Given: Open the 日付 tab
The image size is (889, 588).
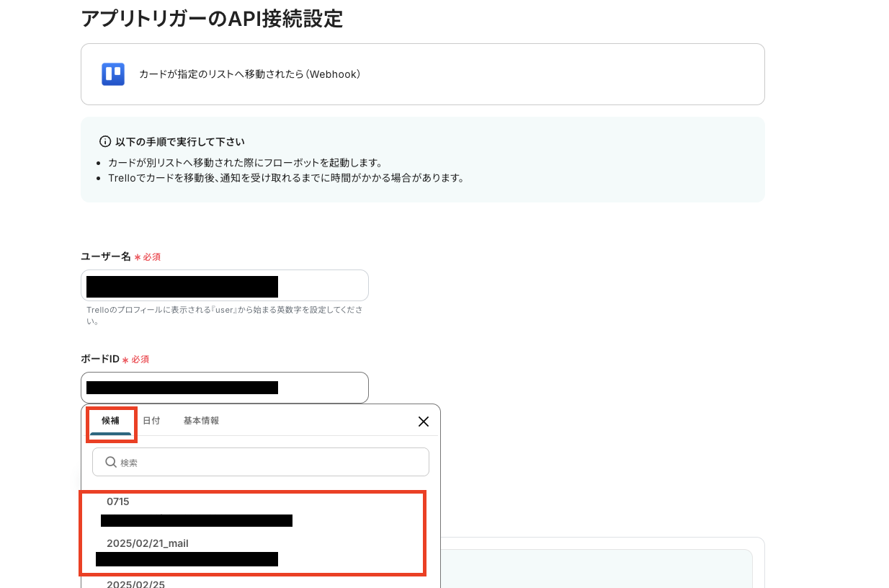Looking at the screenshot, I should coord(151,421).
